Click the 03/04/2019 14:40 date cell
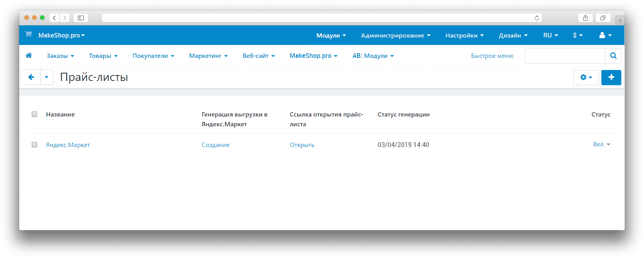 tap(403, 145)
